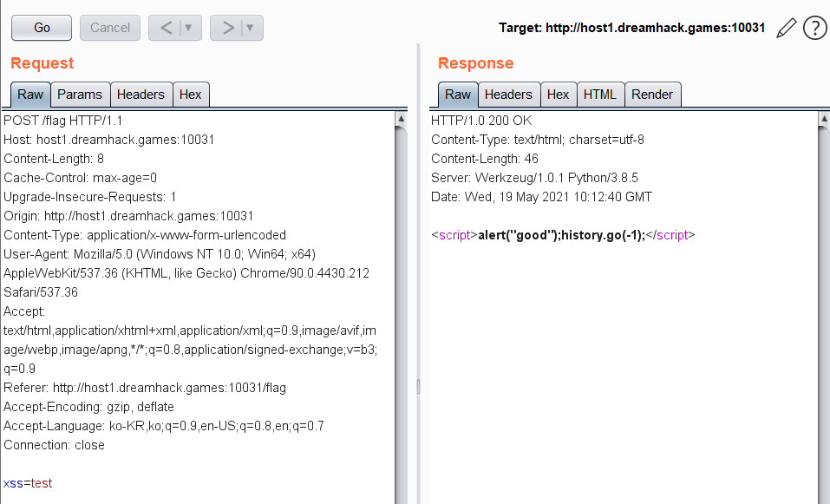Open the forward history dropdown arrow
The width and height of the screenshot is (830, 504).
pyautogui.click(x=251, y=28)
